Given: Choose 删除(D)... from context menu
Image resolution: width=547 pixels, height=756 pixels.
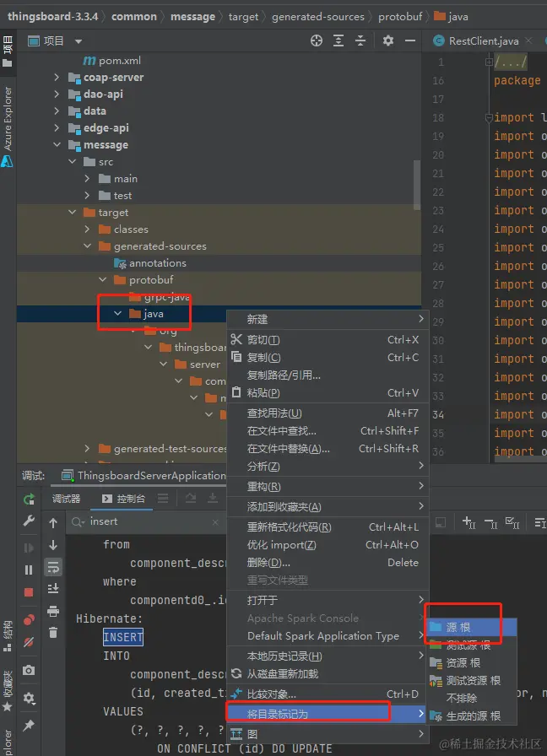Looking at the screenshot, I should coord(327,563).
